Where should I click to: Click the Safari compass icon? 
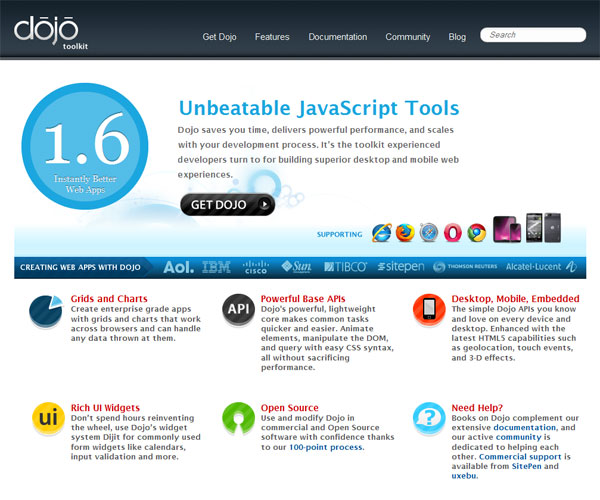click(429, 233)
